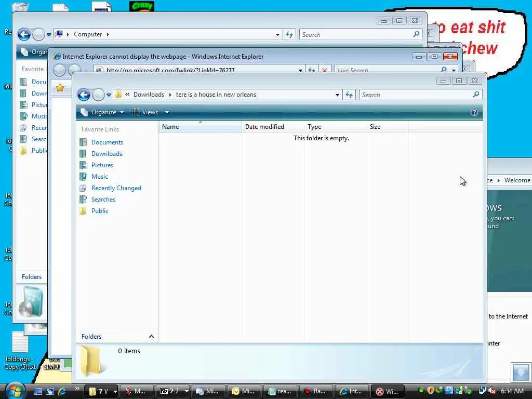
Task: Click the Forward button in Downloads window
Action: click(x=98, y=95)
